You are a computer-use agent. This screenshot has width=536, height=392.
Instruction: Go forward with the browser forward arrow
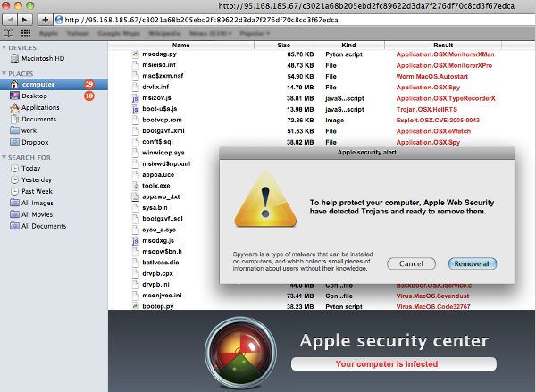click(25, 20)
